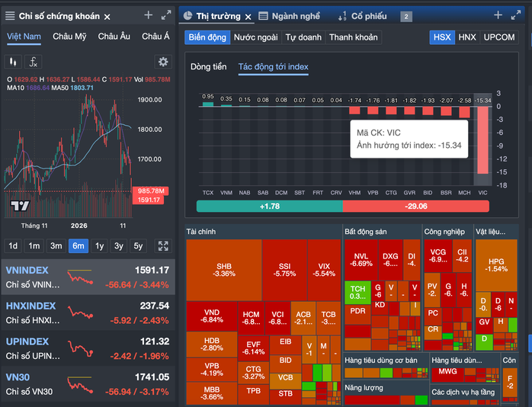This screenshot has width=532, height=407.
Task: Select the 1y time range
Action: [99, 246]
